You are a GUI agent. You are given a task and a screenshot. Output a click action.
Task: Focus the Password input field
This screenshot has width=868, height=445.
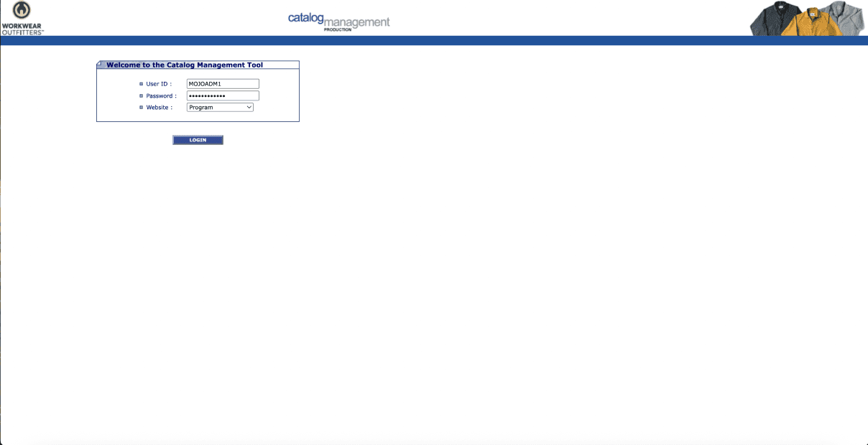(x=223, y=95)
